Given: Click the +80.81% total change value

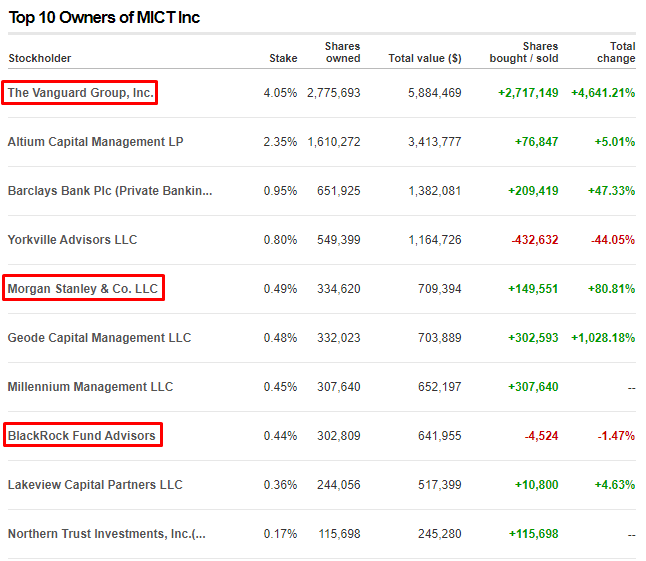Looking at the screenshot, I should tap(611, 289).
